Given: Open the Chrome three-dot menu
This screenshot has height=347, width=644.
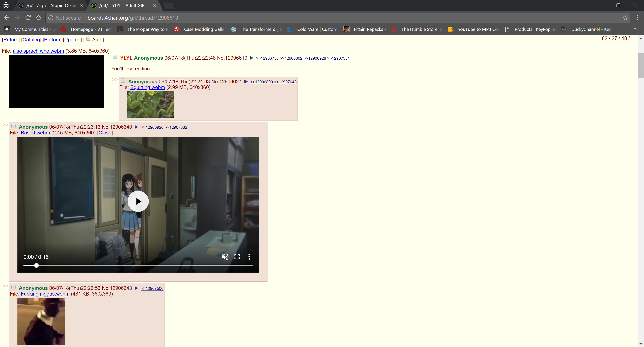Looking at the screenshot, I should [x=637, y=18].
